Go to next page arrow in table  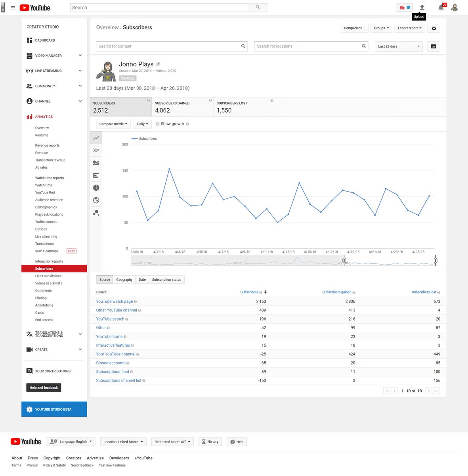pyautogui.click(x=428, y=391)
